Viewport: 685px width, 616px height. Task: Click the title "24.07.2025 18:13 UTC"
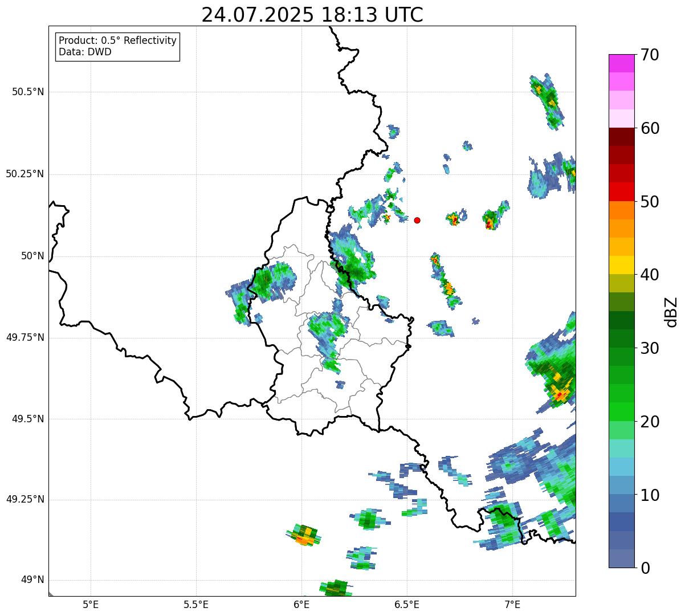(312, 15)
